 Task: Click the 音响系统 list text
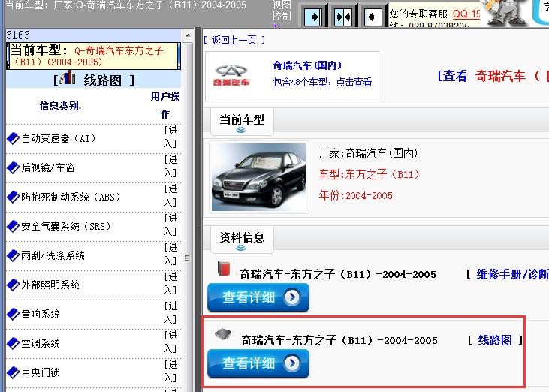41,315
